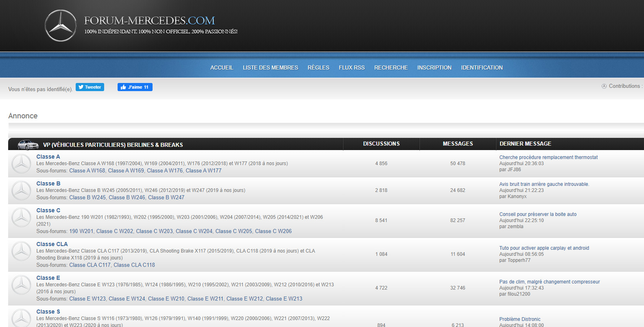This screenshot has height=327, width=644.
Task: Open sub-forum Classe E W210
Action: (166, 299)
